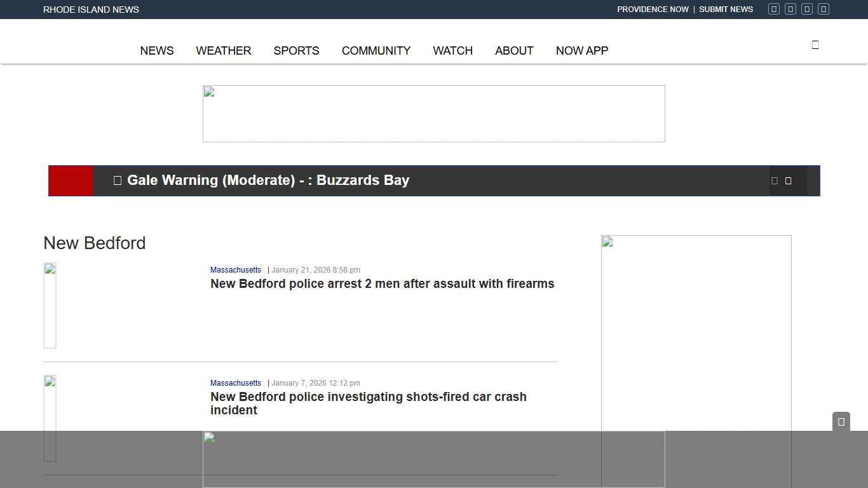Viewport: 868px width, 488px height.
Task: Expand the SPORTS navigation item
Action: pyautogui.click(x=296, y=51)
